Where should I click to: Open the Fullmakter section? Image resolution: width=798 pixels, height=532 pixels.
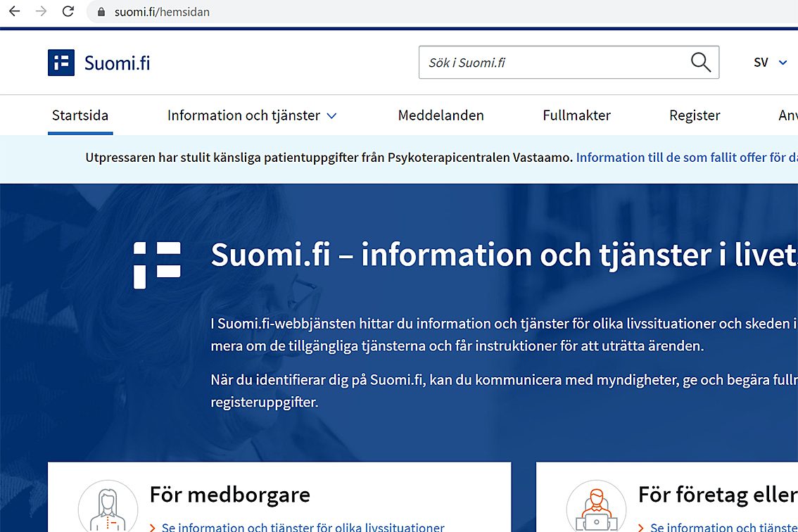(576, 115)
